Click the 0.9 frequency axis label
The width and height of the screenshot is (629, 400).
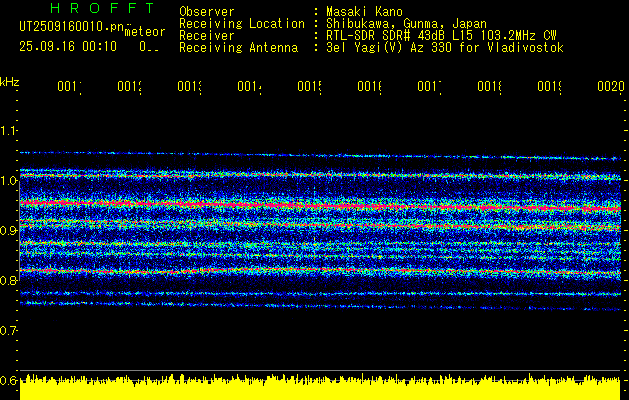tap(8, 230)
